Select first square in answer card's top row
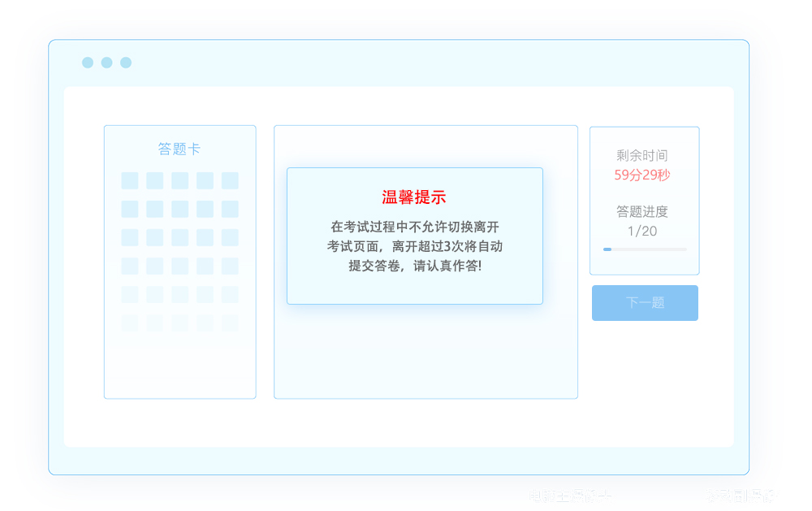812x511 pixels. 130,180
